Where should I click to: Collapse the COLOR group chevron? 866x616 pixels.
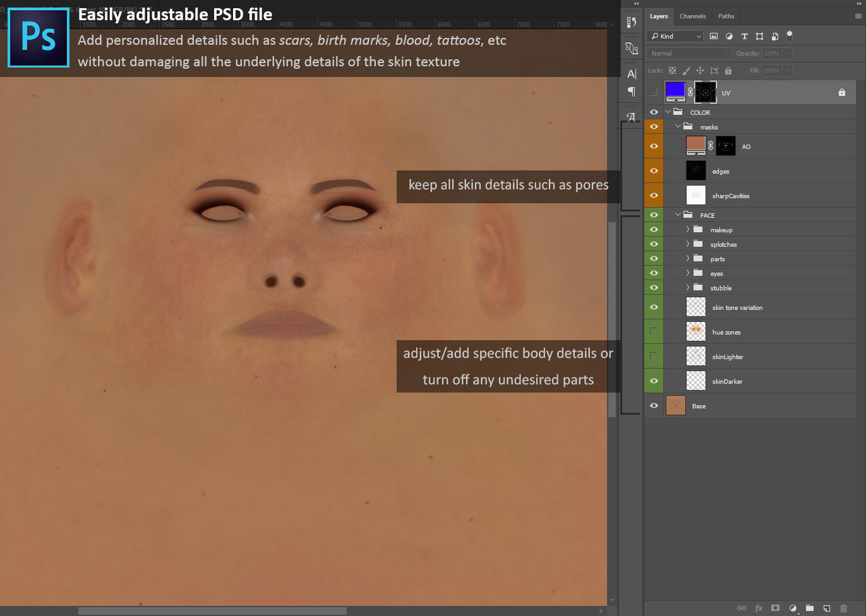click(668, 112)
